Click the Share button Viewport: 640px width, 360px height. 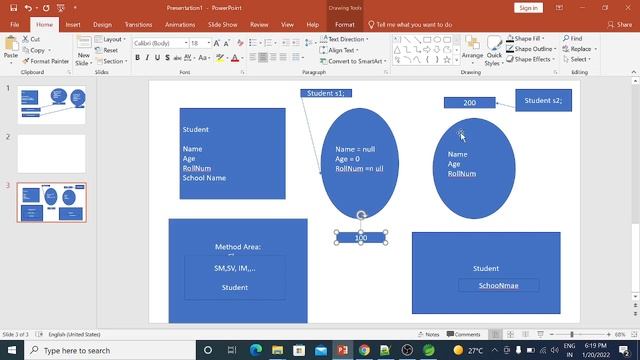620,24
